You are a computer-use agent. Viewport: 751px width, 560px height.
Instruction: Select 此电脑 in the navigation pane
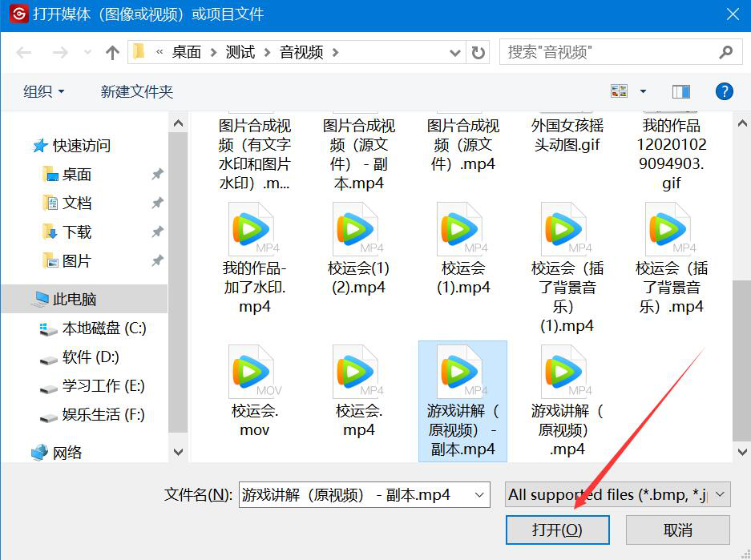pyautogui.click(x=84, y=299)
